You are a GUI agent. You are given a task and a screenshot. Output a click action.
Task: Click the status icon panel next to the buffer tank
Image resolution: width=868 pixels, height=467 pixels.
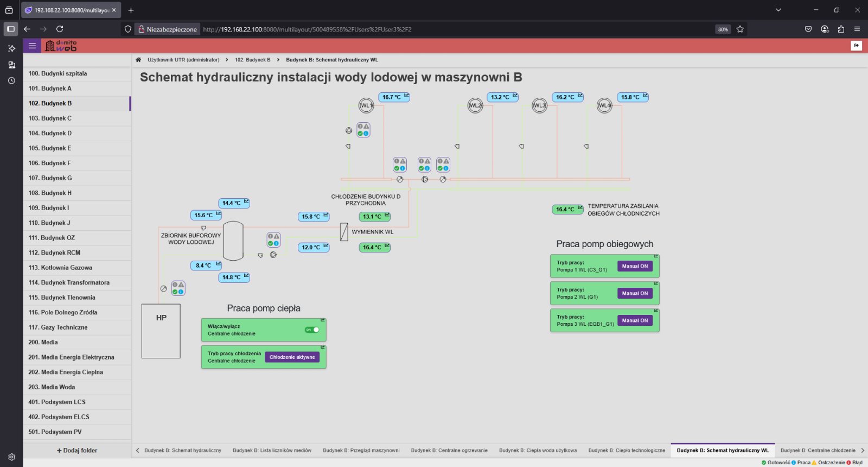(273, 239)
